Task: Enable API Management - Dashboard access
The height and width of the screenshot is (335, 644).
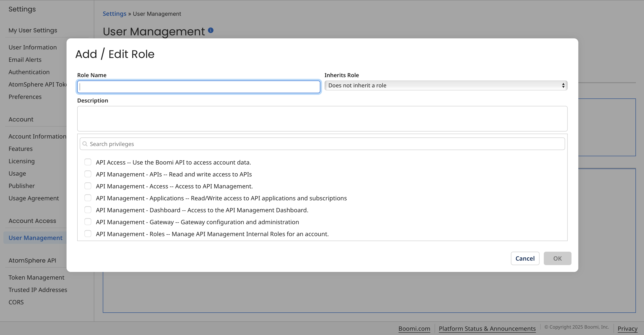Action: click(x=88, y=210)
